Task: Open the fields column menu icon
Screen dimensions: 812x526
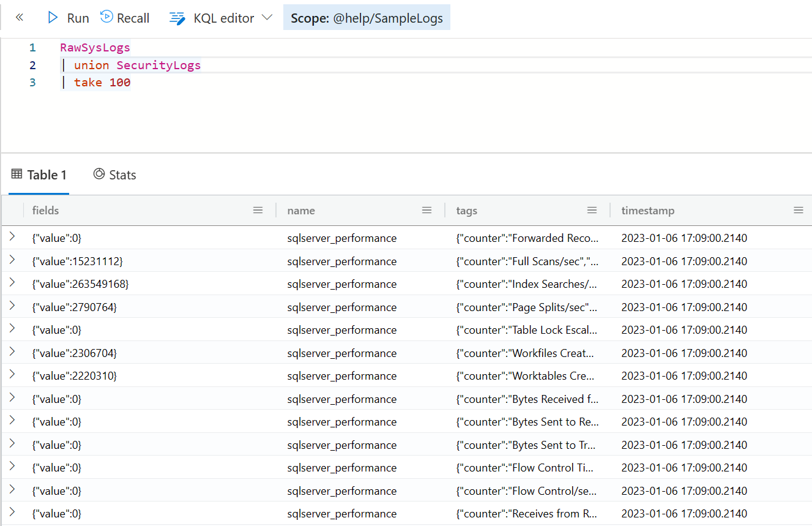Action: point(258,210)
